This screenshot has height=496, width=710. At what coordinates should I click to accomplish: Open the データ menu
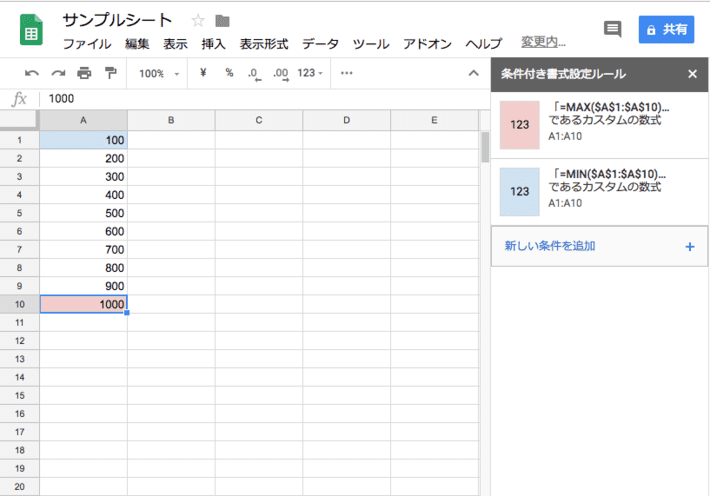[320, 44]
